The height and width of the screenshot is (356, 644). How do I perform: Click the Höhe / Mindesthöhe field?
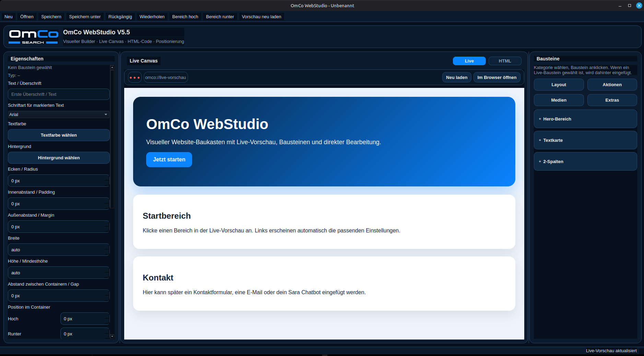click(59, 273)
